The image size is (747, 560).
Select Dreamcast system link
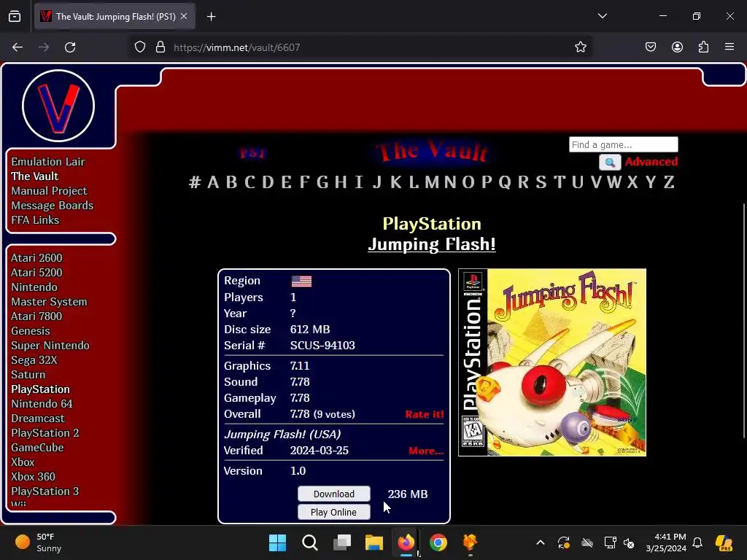pyautogui.click(x=38, y=419)
